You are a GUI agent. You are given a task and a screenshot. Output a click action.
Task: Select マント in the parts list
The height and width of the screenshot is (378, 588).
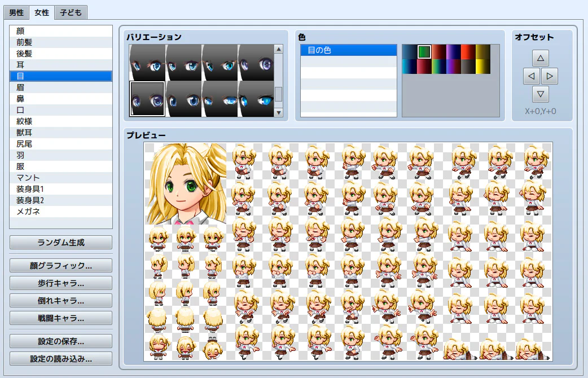click(x=61, y=177)
